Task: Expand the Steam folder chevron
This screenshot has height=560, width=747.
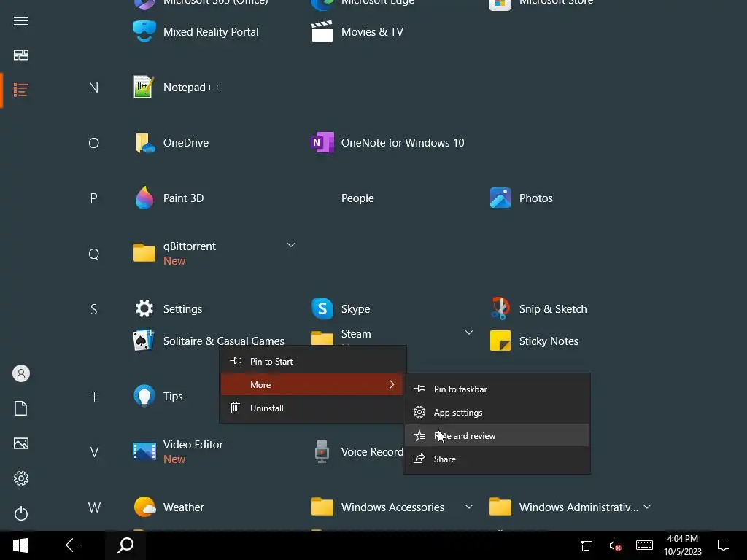Action: coord(469,332)
